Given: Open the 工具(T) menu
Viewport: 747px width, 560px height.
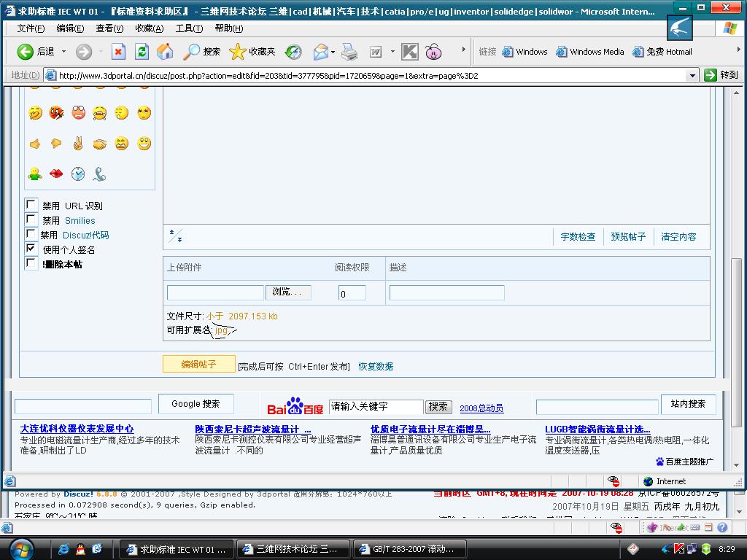Looking at the screenshot, I should point(189,28).
